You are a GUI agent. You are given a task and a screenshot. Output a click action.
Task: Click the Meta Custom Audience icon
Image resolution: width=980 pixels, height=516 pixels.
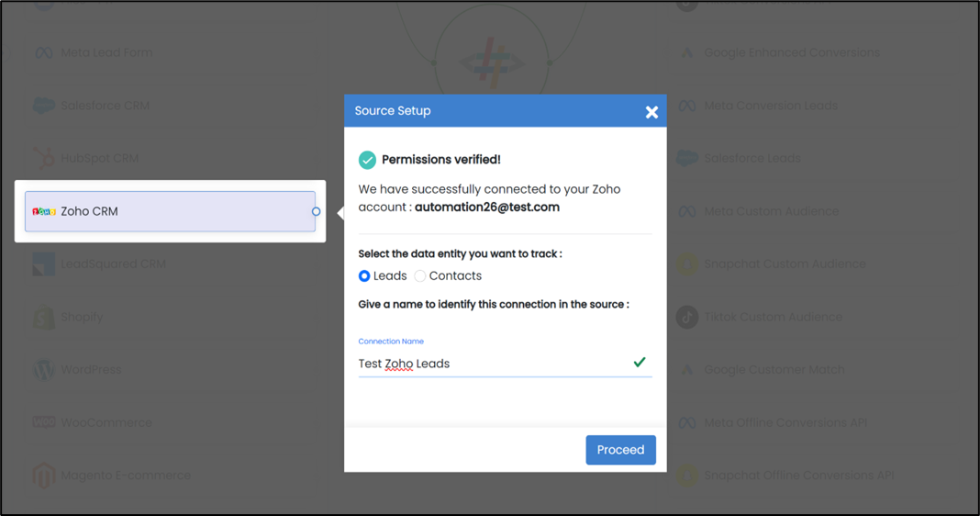tap(687, 211)
